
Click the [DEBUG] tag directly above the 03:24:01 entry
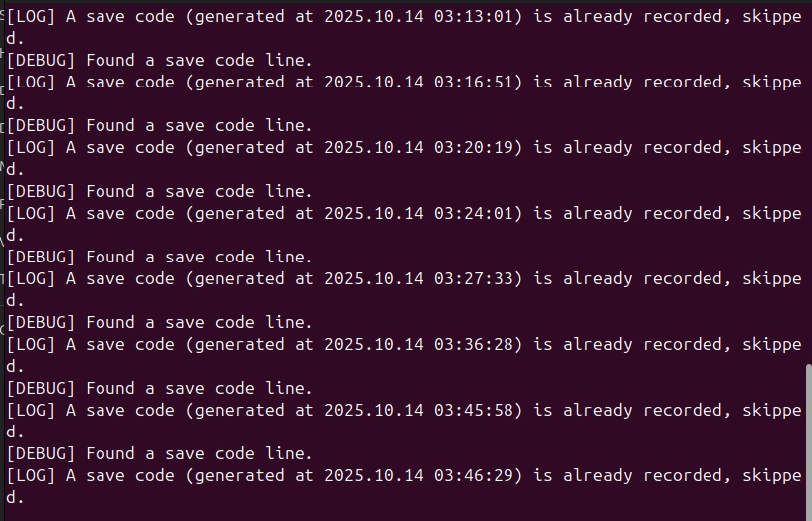pyautogui.click(x=41, y=192)
